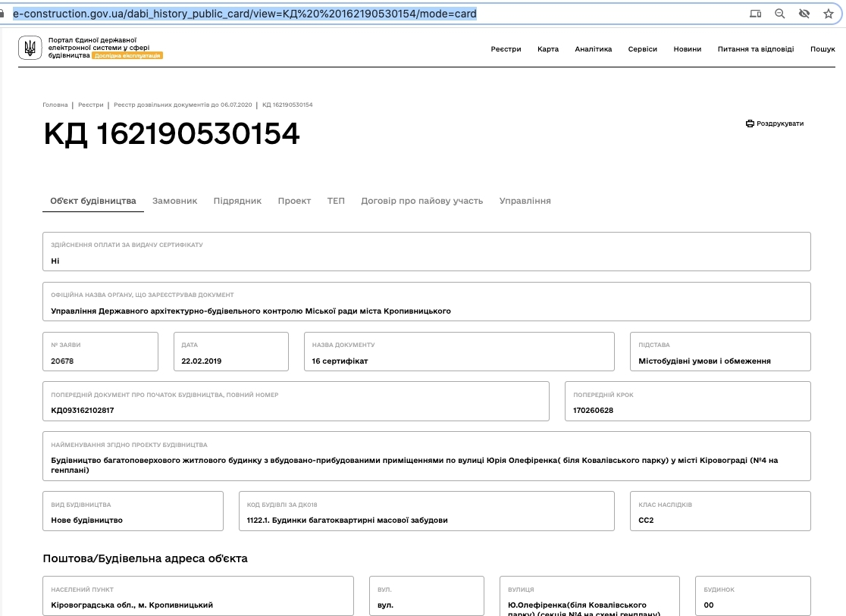Open the browser zoom magnifier icon

click(779, 14)
